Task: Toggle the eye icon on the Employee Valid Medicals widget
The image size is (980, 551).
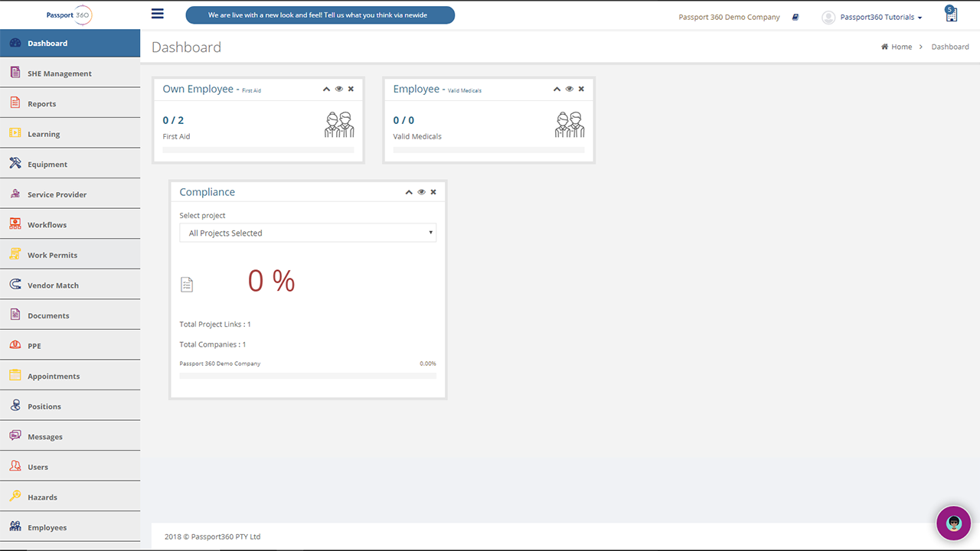Action: tap(570, 89)
